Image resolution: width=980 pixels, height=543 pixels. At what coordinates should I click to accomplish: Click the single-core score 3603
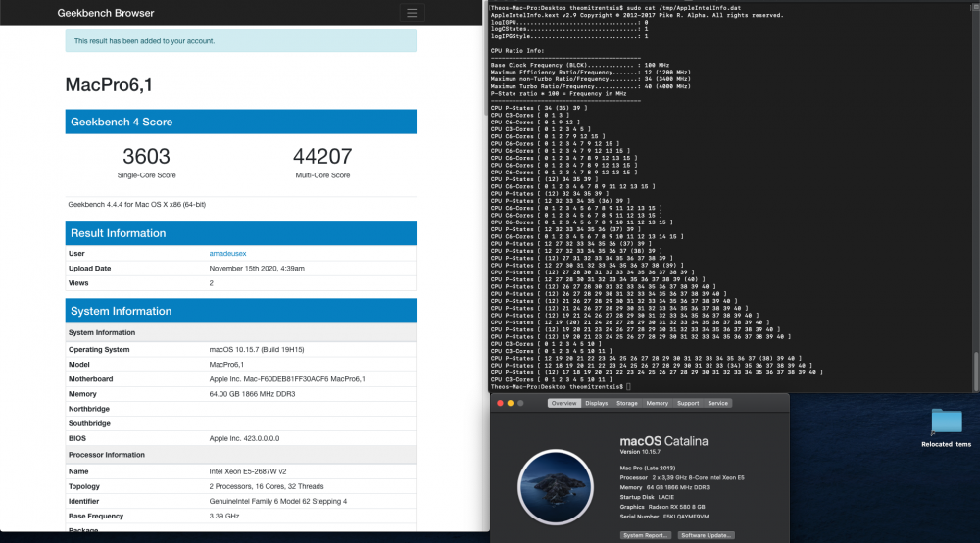pyautogui.click(x=146, y=156)
